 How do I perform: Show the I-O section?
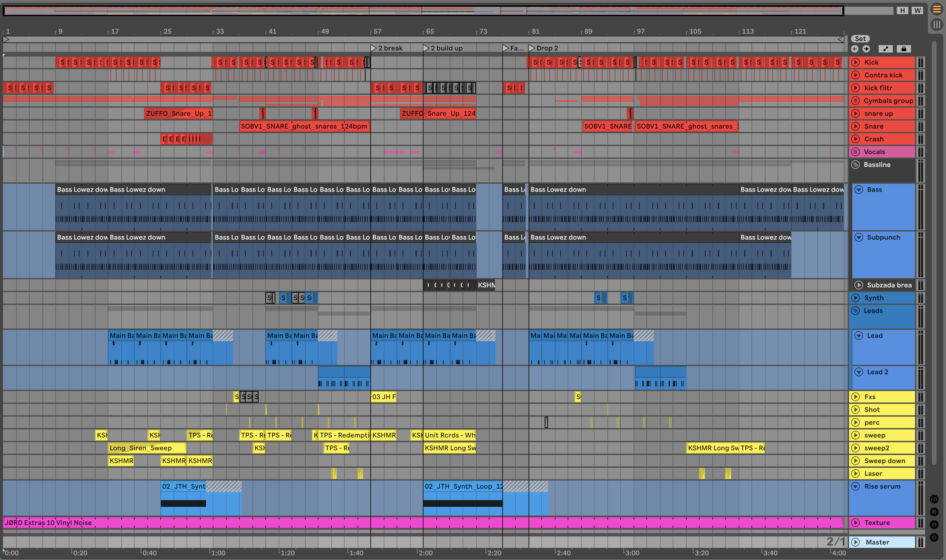point(934,499)
